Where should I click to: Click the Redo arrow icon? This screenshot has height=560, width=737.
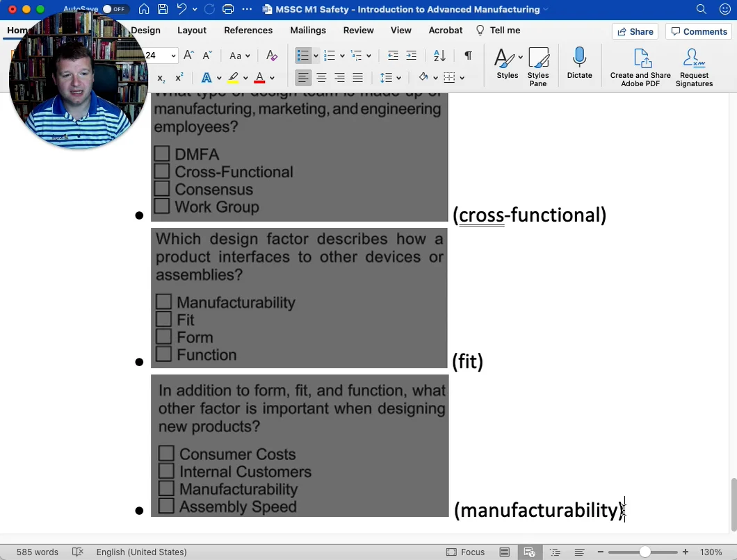(x=210, y=9)
